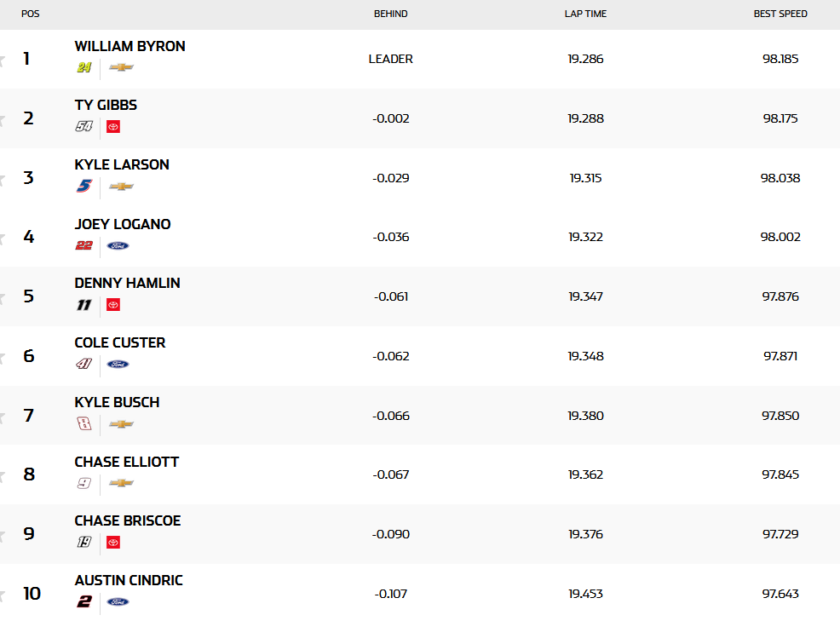Screen dimensions: 840x621
Task: Click the Ford logo under Joey Logano
Action: 118,246
